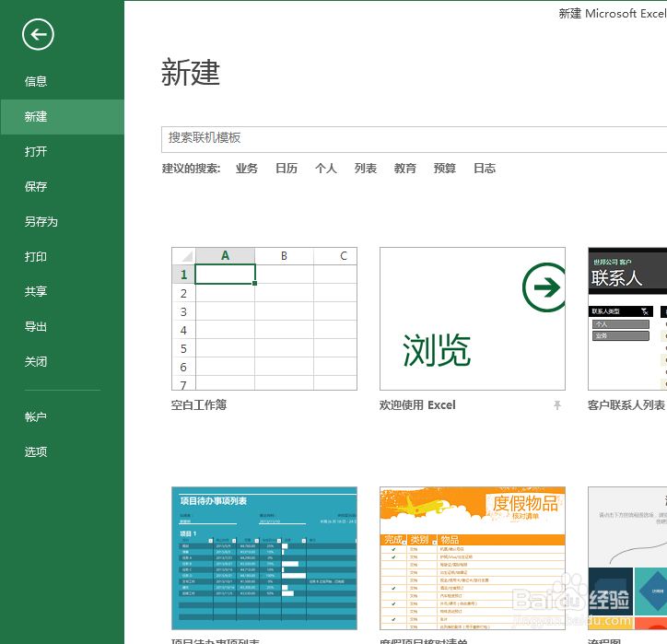Viewport: 667px width, 644px height.
Task: Select the 项目待办事项列表 template thumbnail
Action: click(x=264, y=558)
